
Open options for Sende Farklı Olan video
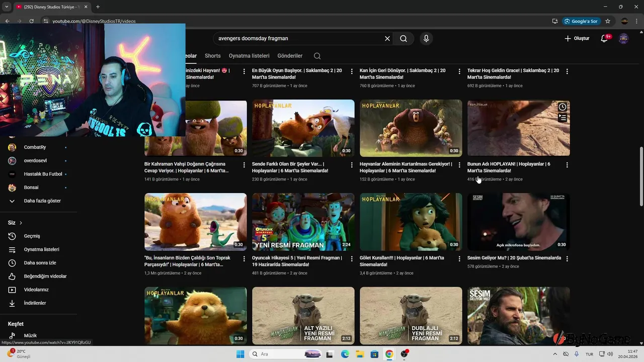click(352, 165)
